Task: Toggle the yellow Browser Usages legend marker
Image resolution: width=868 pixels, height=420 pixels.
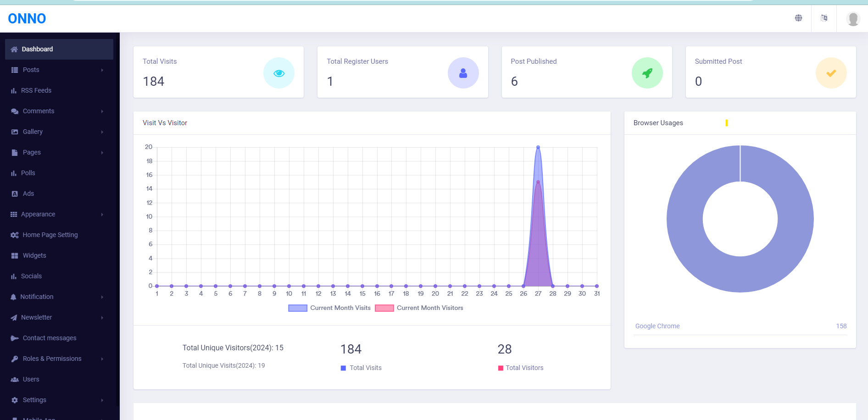Action: click(727, 123)
